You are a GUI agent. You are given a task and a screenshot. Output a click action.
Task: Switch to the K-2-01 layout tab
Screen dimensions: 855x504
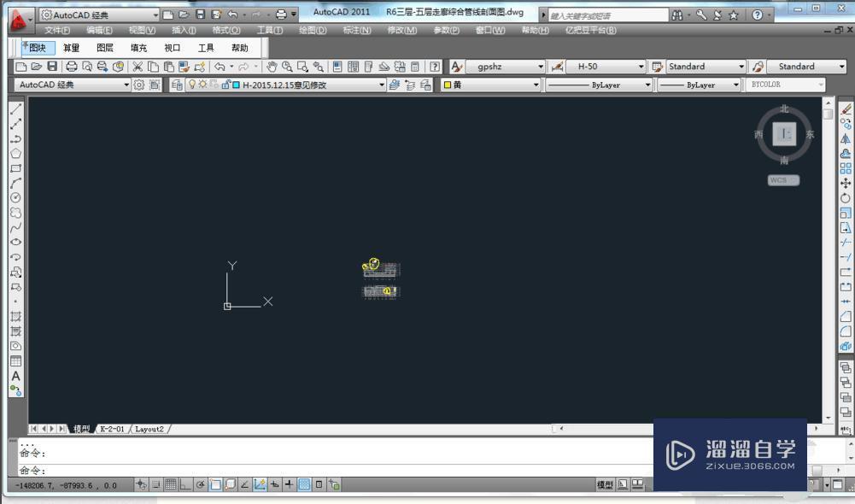click(x=111, y=428)
